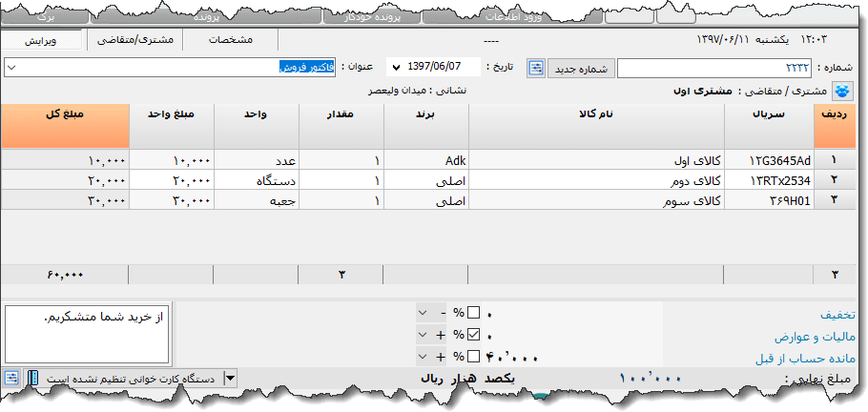Open the عنوان combo box arrow
This screenshot has width=868, height=412.
(x=12, y=68)
